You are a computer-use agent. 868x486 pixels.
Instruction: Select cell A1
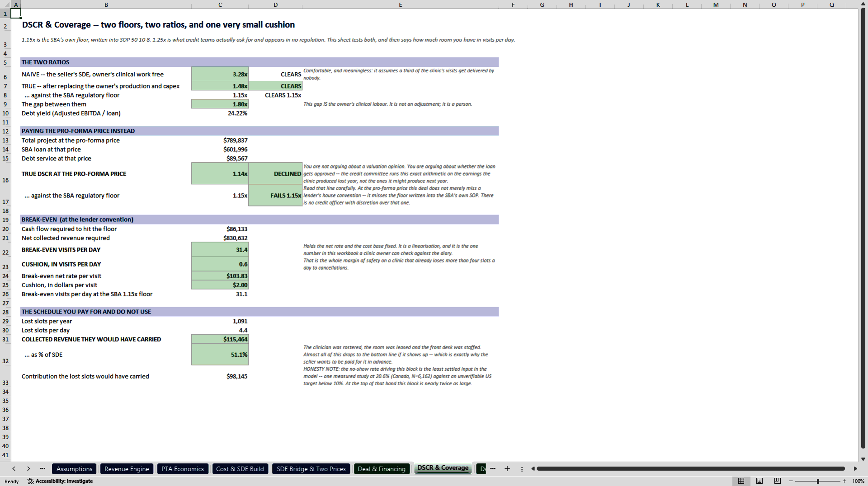click(16, 13)
